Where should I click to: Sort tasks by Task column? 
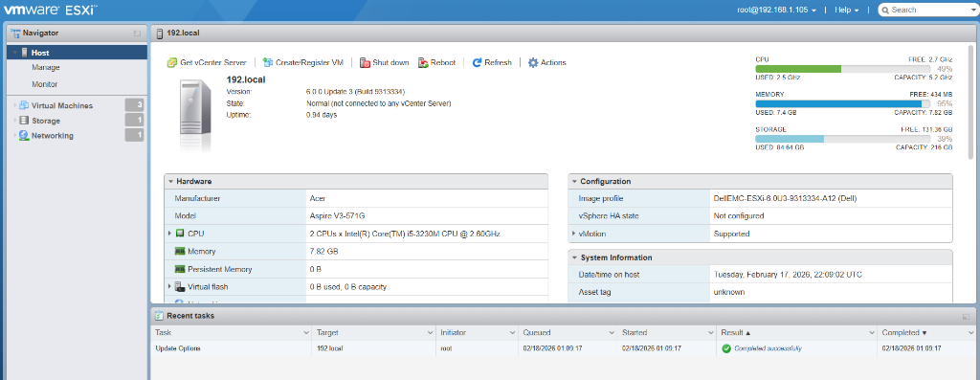[x=163, y=332]
